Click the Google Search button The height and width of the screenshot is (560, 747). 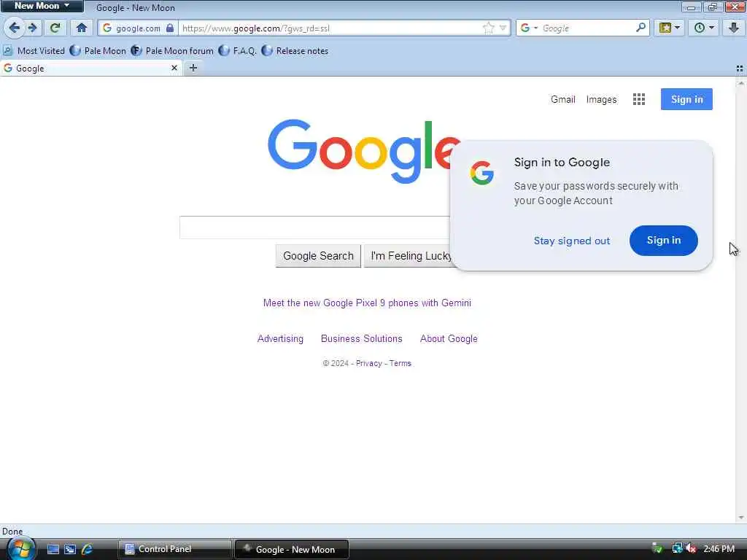pos(318,256)
